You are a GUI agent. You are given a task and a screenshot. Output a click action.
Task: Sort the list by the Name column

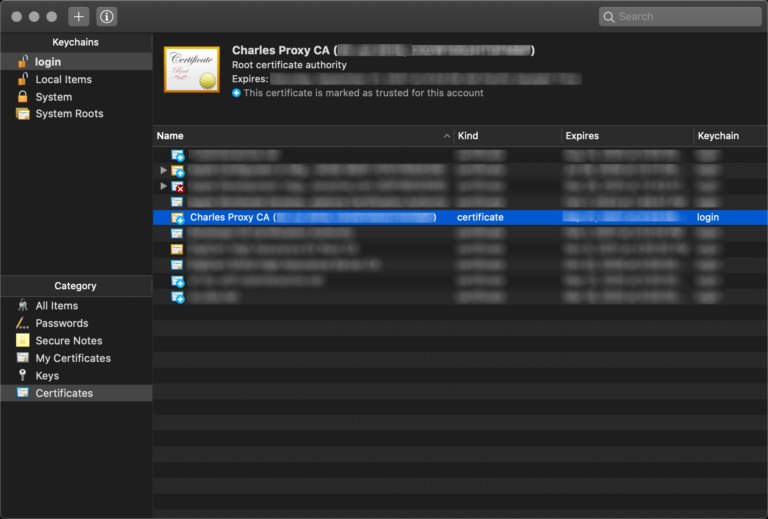tap(300, 136)
